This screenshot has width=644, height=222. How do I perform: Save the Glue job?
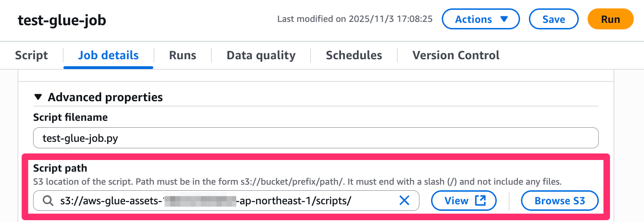point(554,20)
